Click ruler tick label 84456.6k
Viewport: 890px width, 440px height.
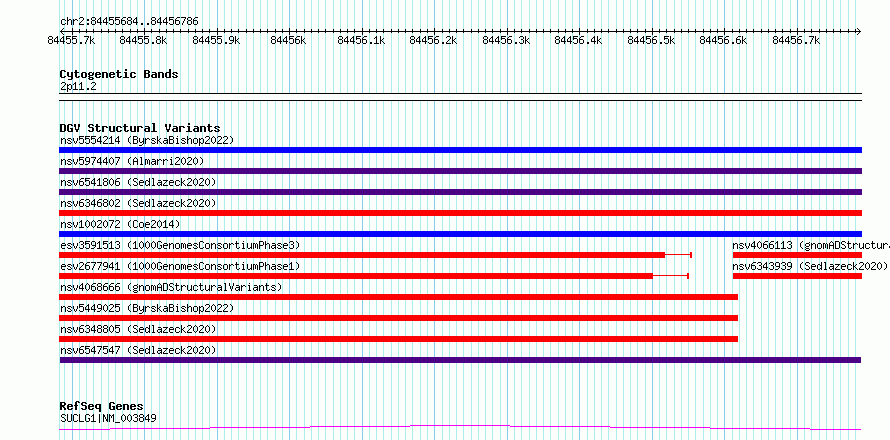(x=723, y=40)
